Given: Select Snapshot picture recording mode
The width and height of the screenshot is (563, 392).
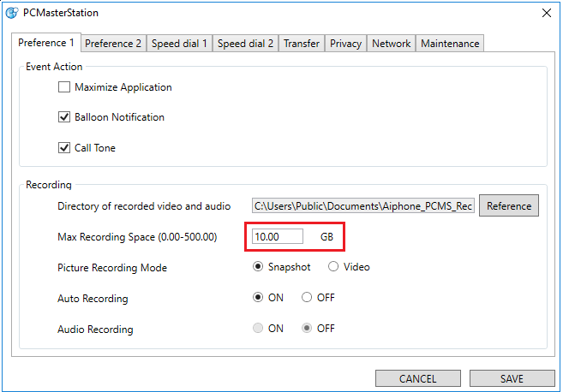Looking at the screenshot, I should pyautogui.click(x=258, y=267).
